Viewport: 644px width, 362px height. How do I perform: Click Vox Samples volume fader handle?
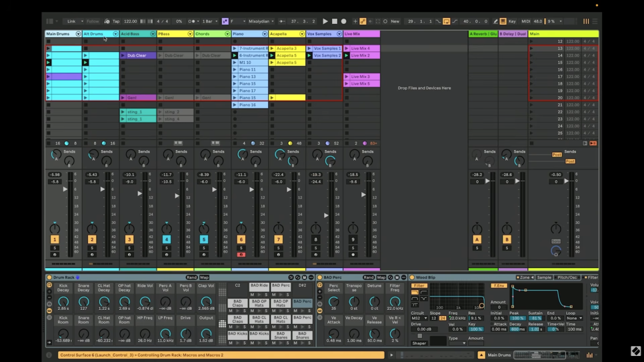pos(326,215)
